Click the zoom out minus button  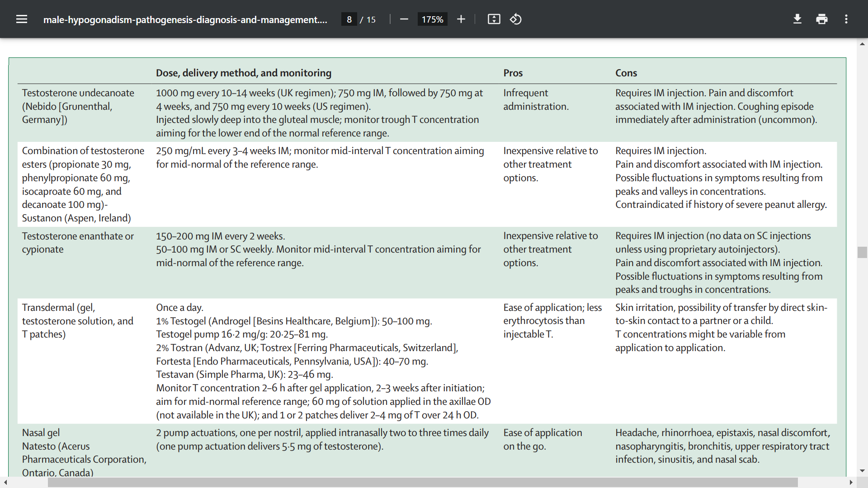pos(404,19)
